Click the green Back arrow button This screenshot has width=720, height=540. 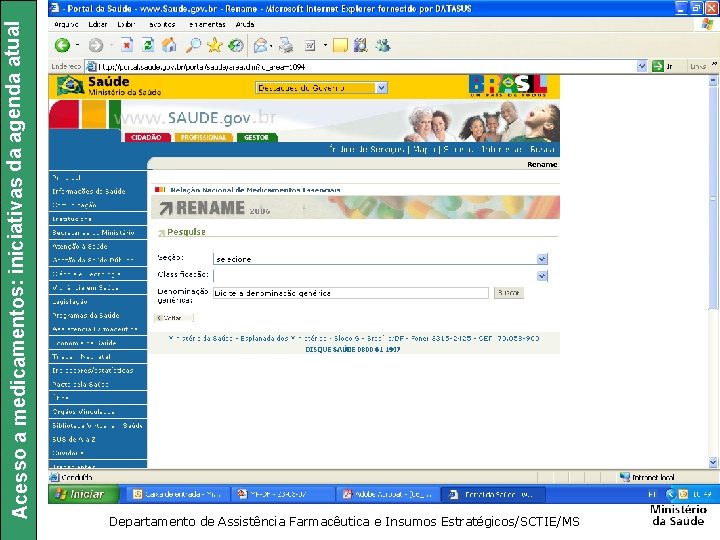tap(62, 45)
